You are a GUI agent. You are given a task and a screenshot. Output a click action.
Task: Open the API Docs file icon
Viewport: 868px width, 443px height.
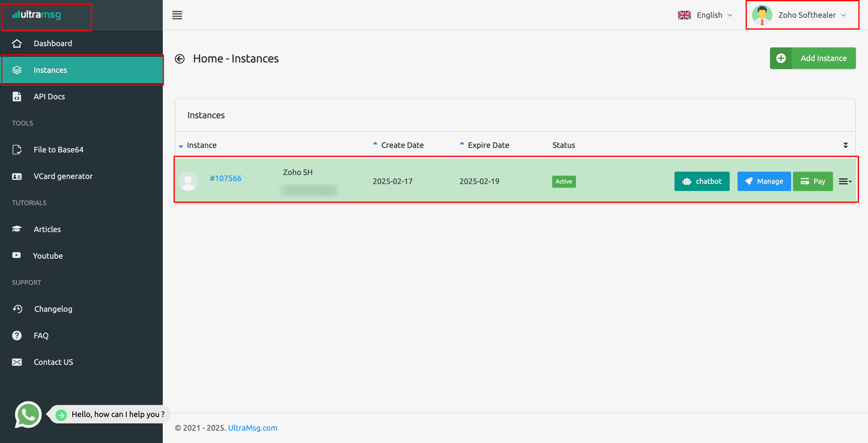[17, 96]
